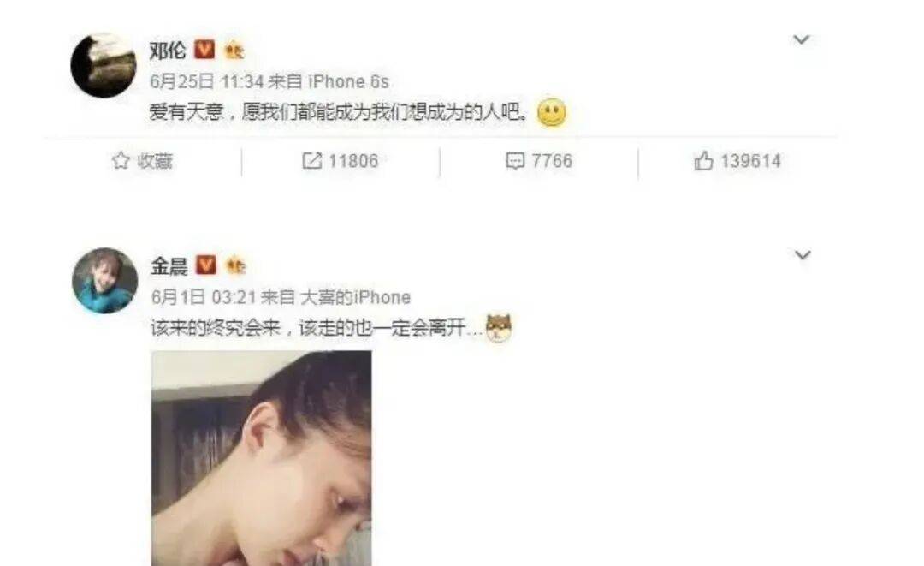The width and height of the screenshot is (924, 566).
Task: Open the photo attached to 金晨's post
Action: coord(262,458)
